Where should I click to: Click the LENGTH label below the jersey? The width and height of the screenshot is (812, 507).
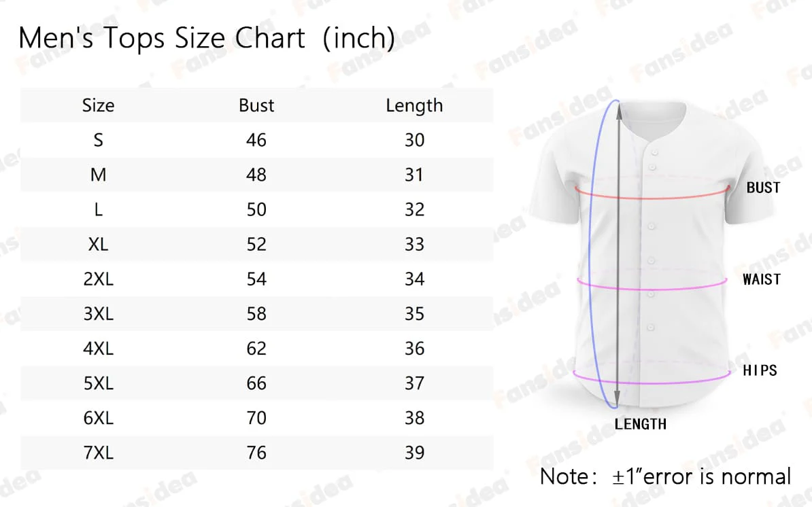tap(640, 424)
